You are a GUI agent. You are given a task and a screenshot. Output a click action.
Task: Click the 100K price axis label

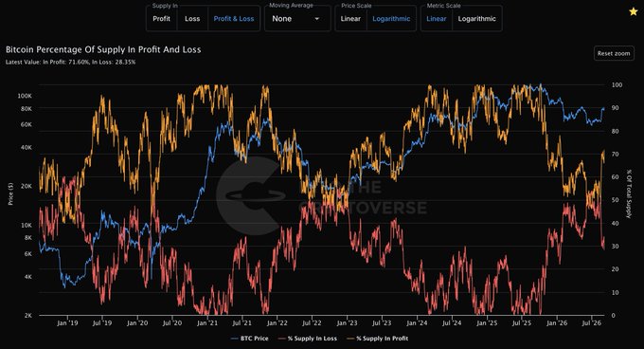pyautogui.click(x=25, y=96)
